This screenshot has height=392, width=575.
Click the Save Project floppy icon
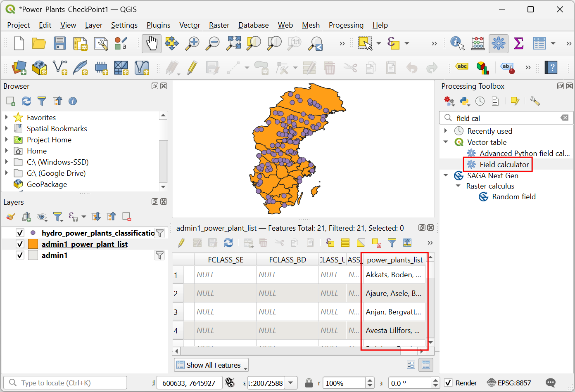pyautogui.click(x=60, y=43)
